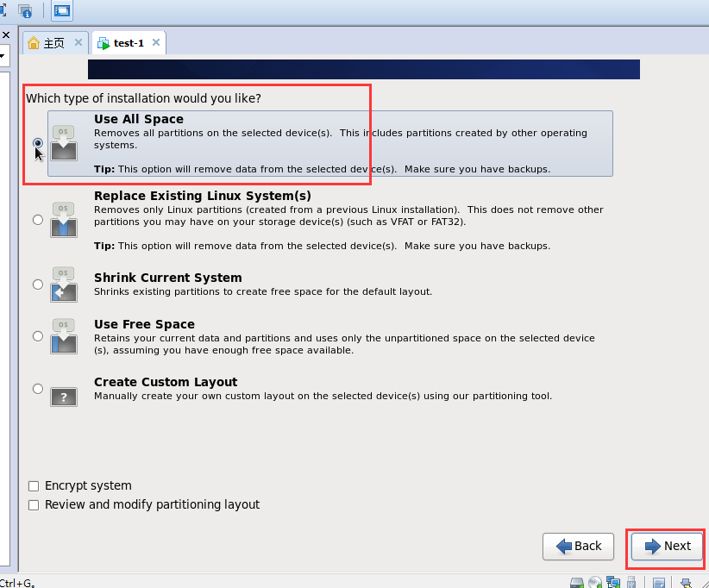Click the Use Free Space disk icon
709x588 pixels.
63,337
